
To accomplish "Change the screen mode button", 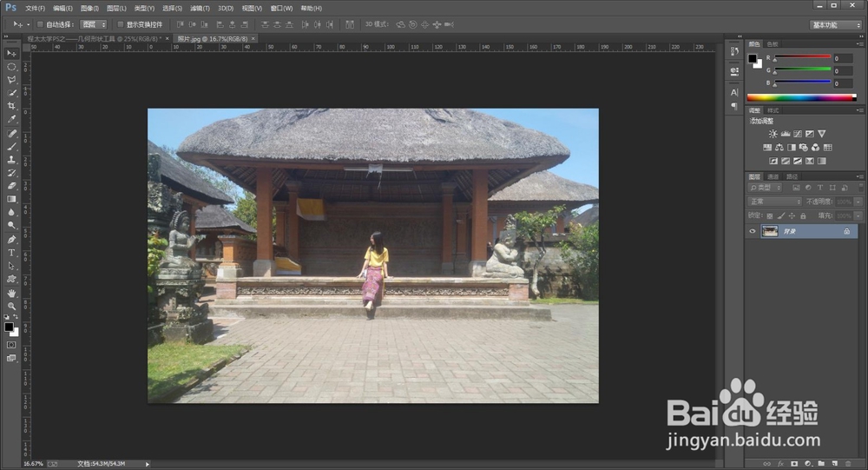I will click(11, 358).
